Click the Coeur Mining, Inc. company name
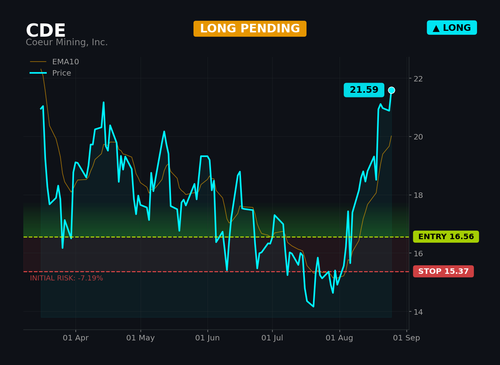This screenshot has width=500, height=365. pyautogui.click(x=67, y=42)
